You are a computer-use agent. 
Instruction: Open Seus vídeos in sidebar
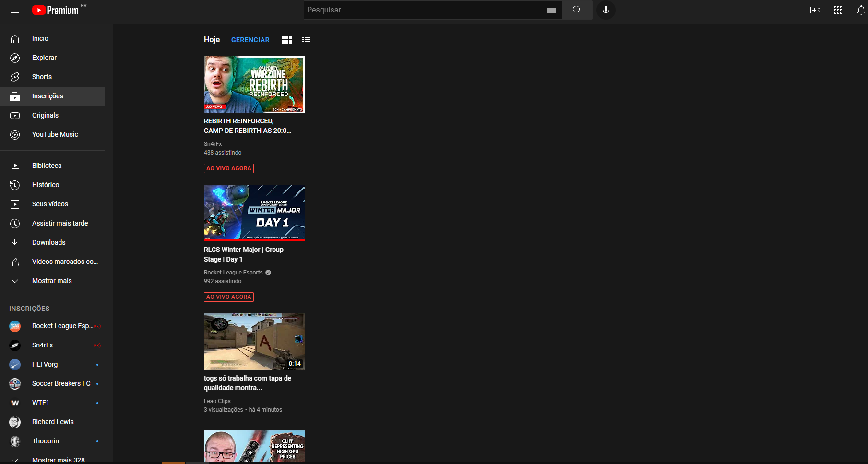click(53, 204)
